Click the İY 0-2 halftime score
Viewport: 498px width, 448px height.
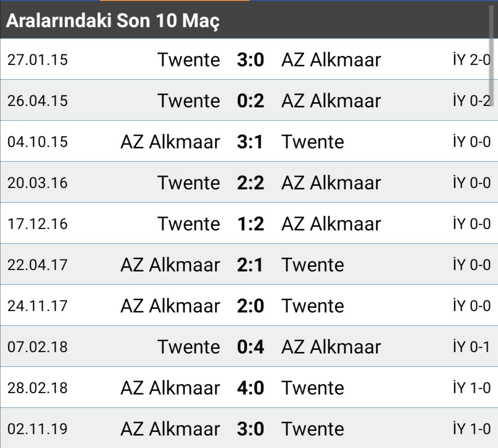click(x=472, y=100)
